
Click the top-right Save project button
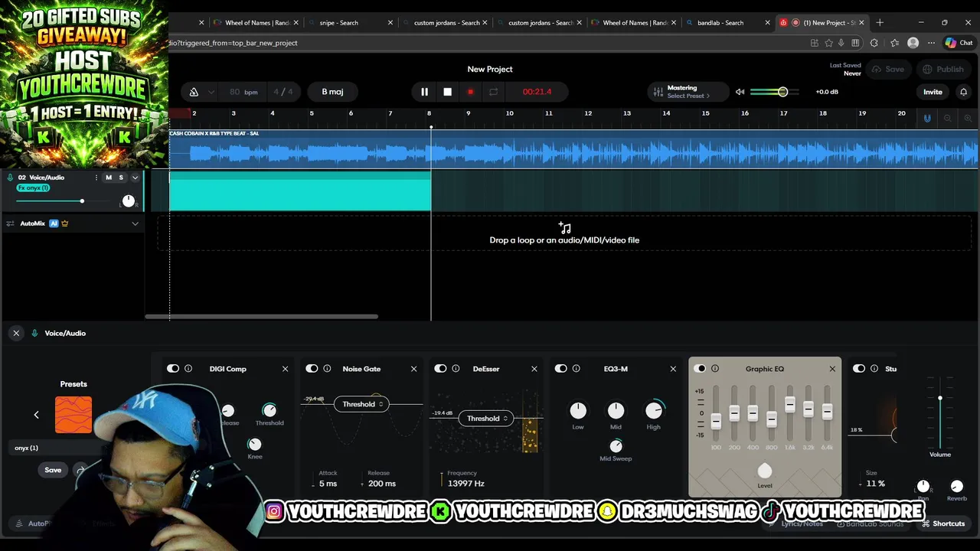click(x=888, y=69)
